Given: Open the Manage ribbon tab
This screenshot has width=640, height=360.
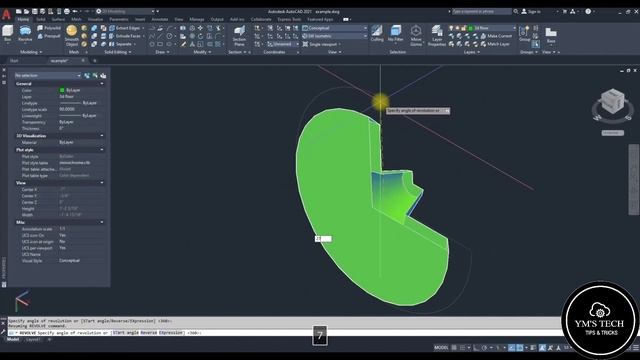Looking at the screenshot, I should (x=196, y=20).
